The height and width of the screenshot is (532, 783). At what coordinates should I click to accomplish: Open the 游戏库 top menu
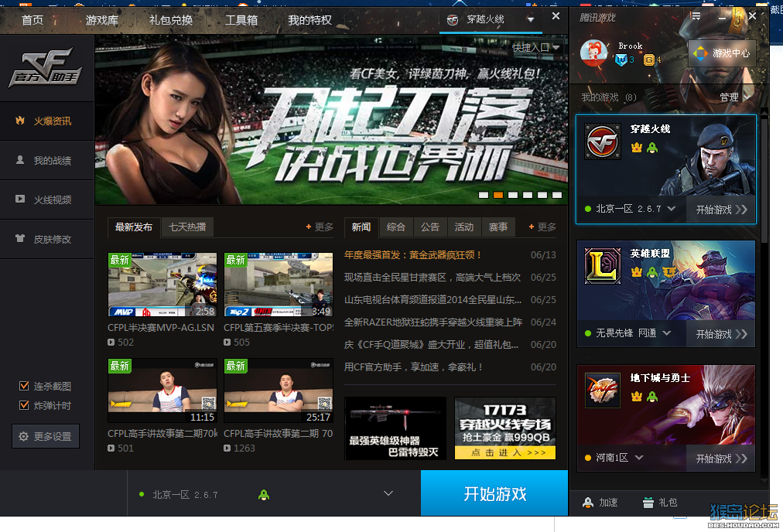point(102,20)
